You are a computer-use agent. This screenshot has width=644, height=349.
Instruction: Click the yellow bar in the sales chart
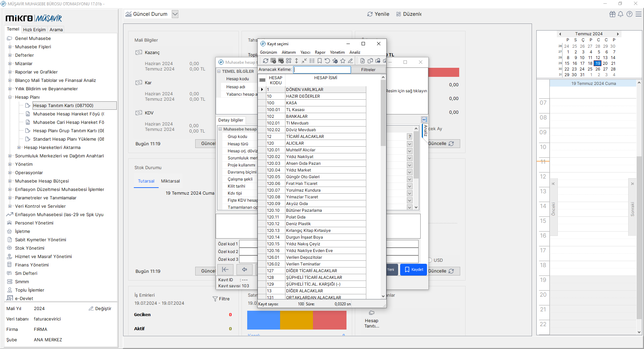point(297,320)
